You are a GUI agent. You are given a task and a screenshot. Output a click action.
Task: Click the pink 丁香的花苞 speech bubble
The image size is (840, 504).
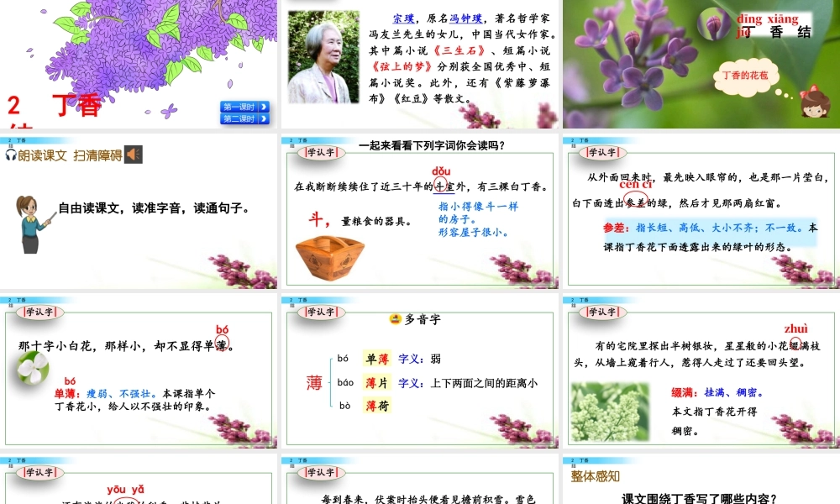[x=744, y=76]
